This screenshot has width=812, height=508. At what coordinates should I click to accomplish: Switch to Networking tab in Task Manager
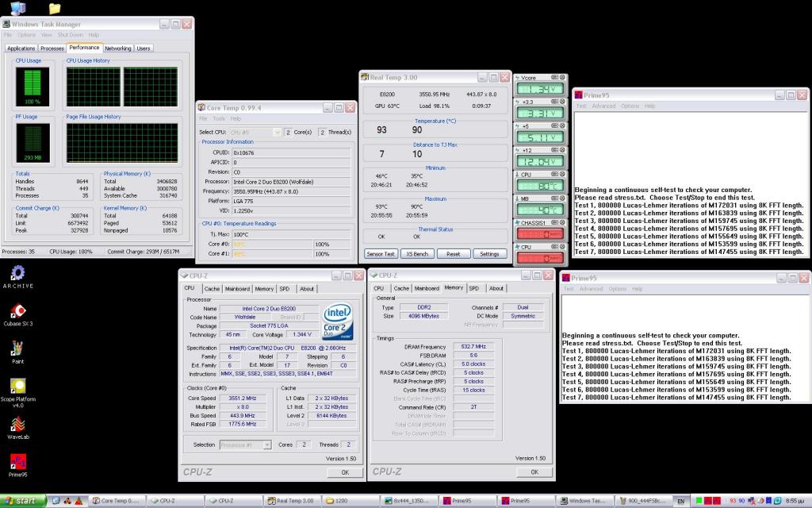tap(118, 48)
